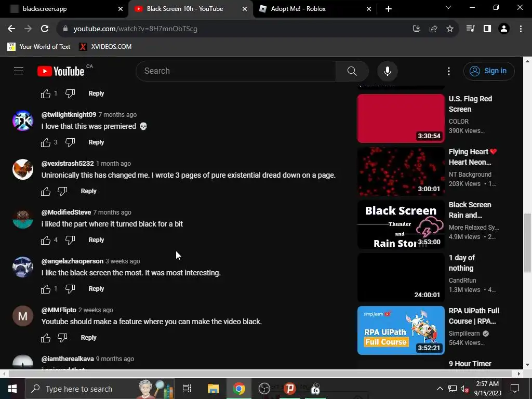Screen dimensions: 532x399
Task: Click the address bar URL
Action: point(136,29)
